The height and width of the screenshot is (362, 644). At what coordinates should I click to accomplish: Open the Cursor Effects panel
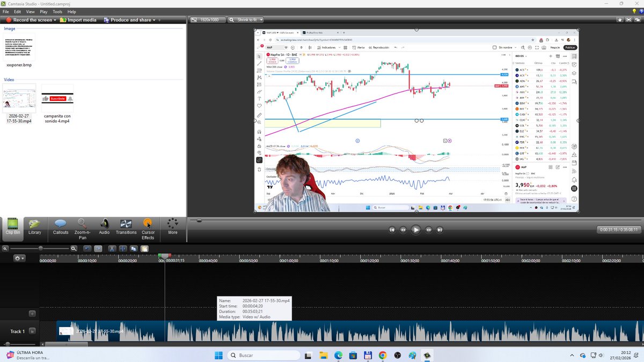point(148,228)
